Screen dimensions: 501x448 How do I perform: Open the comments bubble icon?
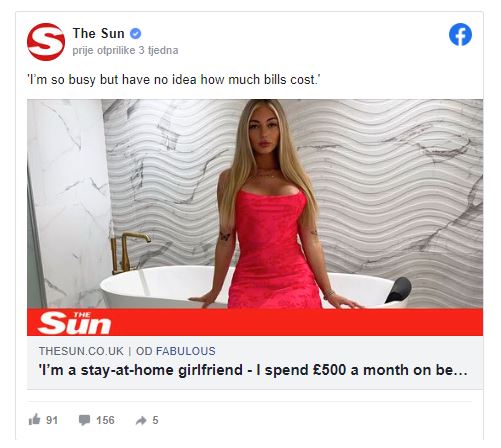(84, 420)
